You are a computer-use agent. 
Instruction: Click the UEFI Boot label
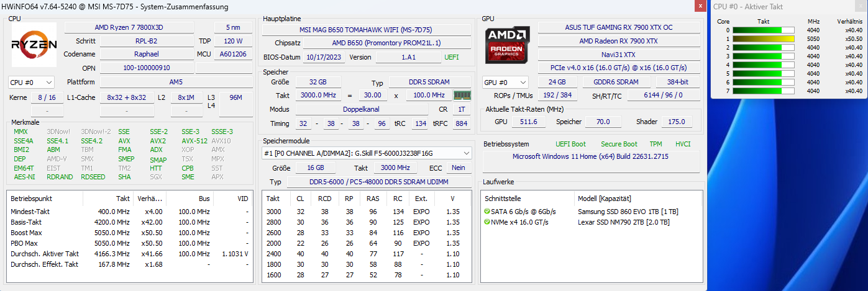click(570, 144)
